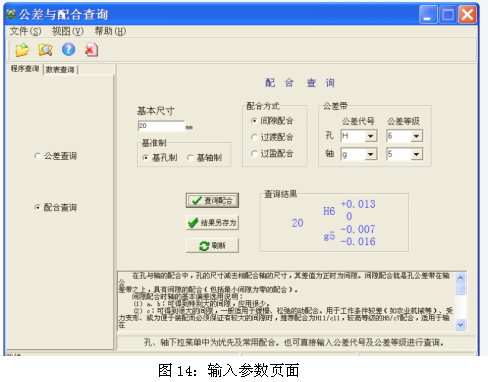Click the 配合查询 heading text
Image resolution: width=488 pixels, height=382 pixels.
[300, 83]
